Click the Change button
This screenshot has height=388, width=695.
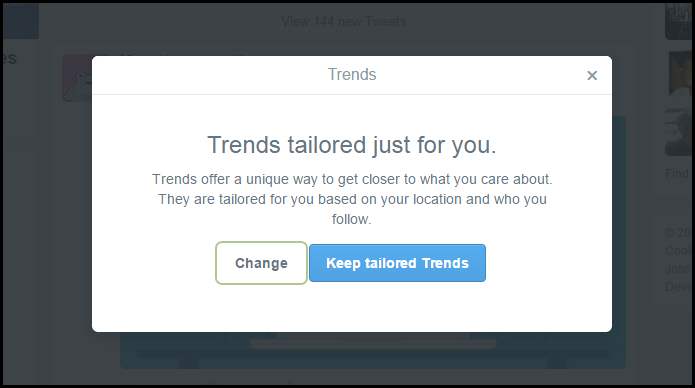tap(261, 263)
